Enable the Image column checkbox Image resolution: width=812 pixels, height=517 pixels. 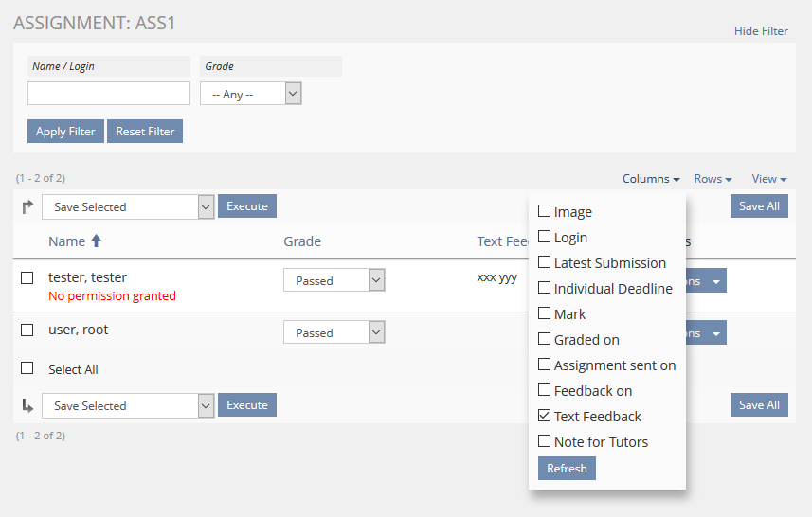545,211
